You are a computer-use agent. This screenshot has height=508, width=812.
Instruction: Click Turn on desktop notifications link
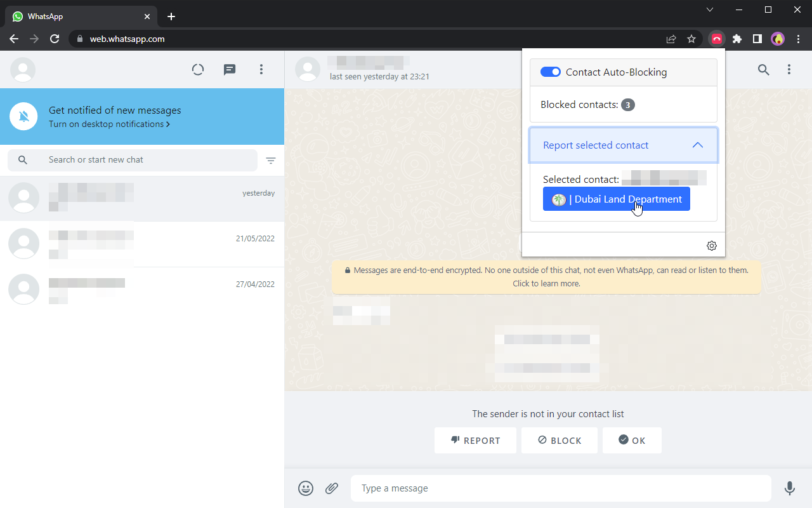point(109,124)
